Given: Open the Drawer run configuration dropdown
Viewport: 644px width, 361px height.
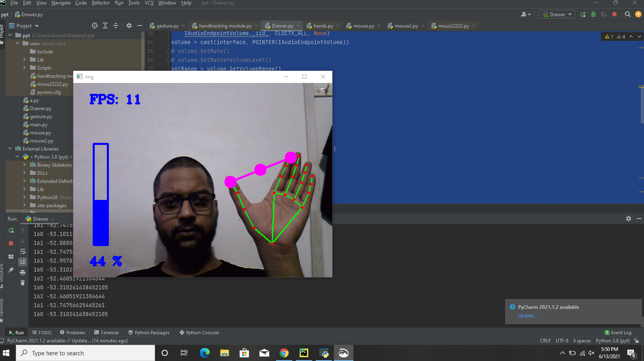Looking at the screenshot, I should (x=557, y=15).
